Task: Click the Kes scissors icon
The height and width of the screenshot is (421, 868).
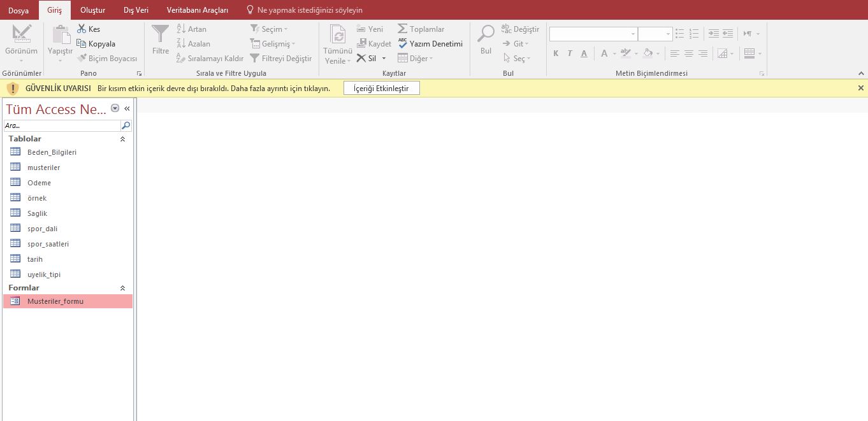Action: pos(82,29)
